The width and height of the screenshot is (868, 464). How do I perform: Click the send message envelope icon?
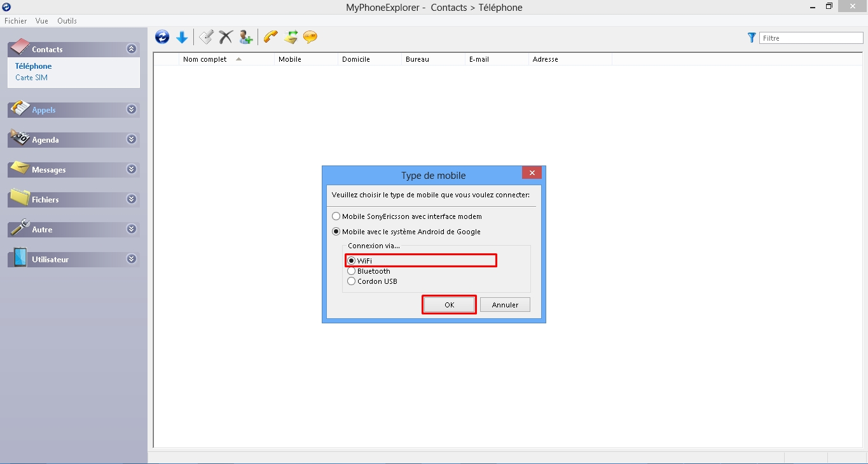291,38
